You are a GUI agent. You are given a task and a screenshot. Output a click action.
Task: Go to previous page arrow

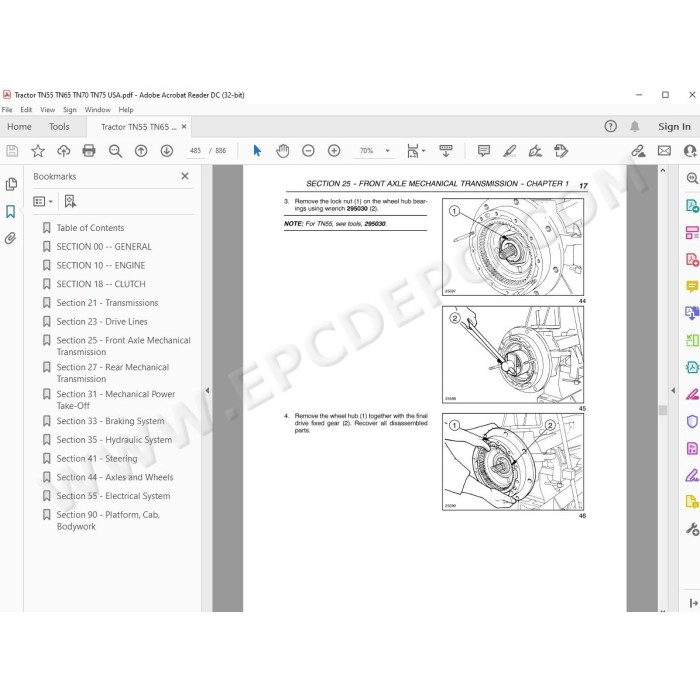point(141,151)
